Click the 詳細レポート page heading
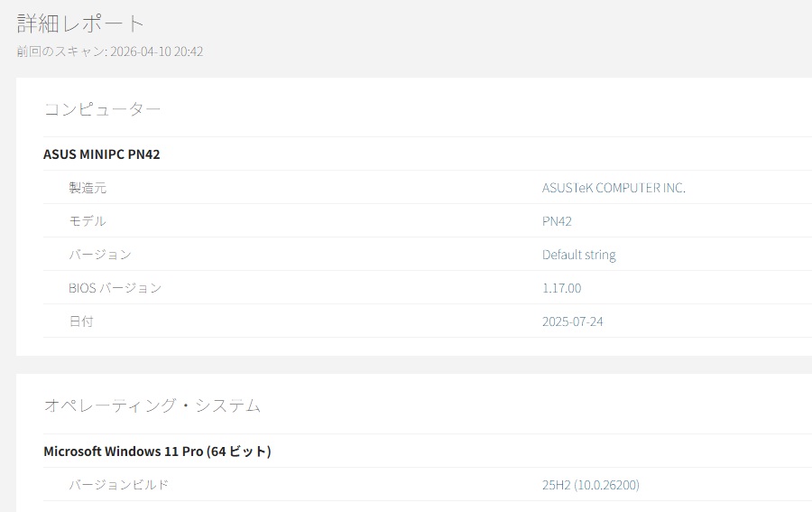The image size is (812, 512). tap(81, 23)
